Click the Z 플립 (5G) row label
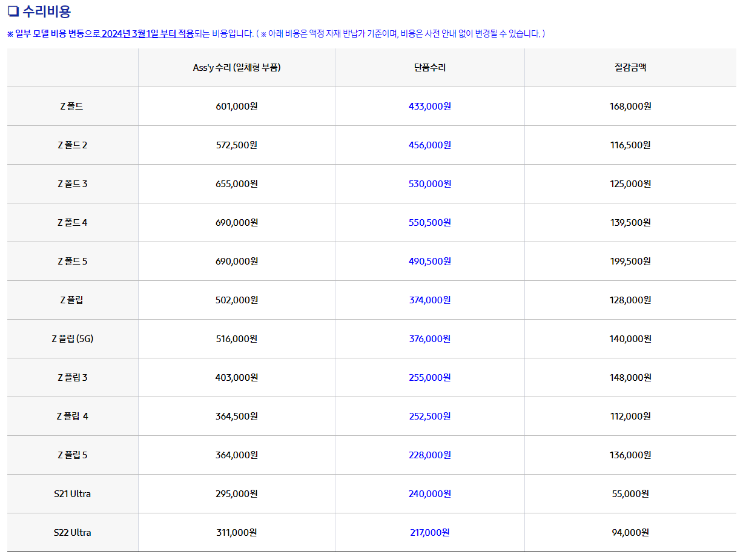 [x=73, y=339]
